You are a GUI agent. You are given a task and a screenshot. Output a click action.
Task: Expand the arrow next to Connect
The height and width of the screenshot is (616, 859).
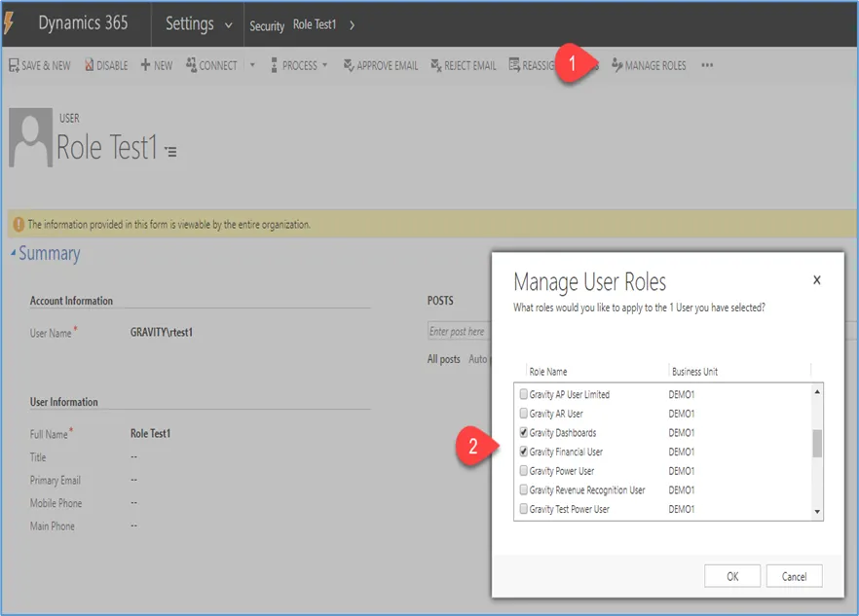pyautogui.click(x=252, y=65)
